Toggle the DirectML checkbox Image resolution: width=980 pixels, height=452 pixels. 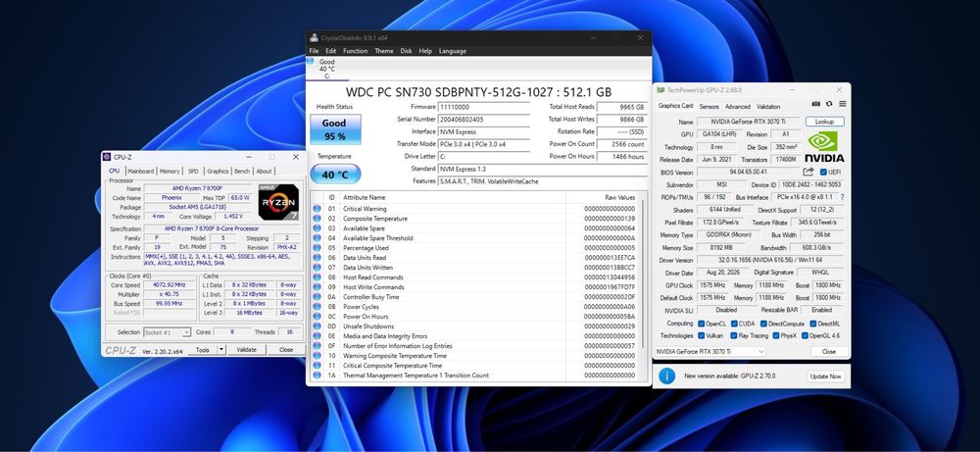point(813,324)
